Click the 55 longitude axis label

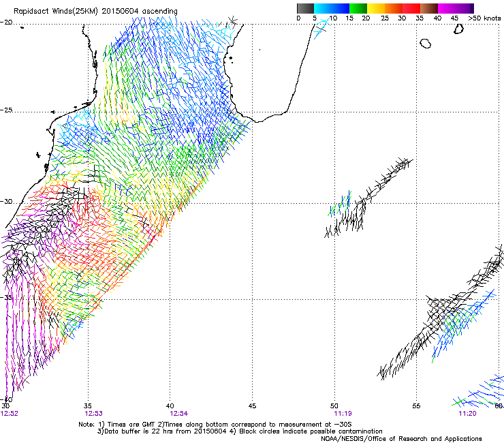pyautogui.click(x=416, y=406)
